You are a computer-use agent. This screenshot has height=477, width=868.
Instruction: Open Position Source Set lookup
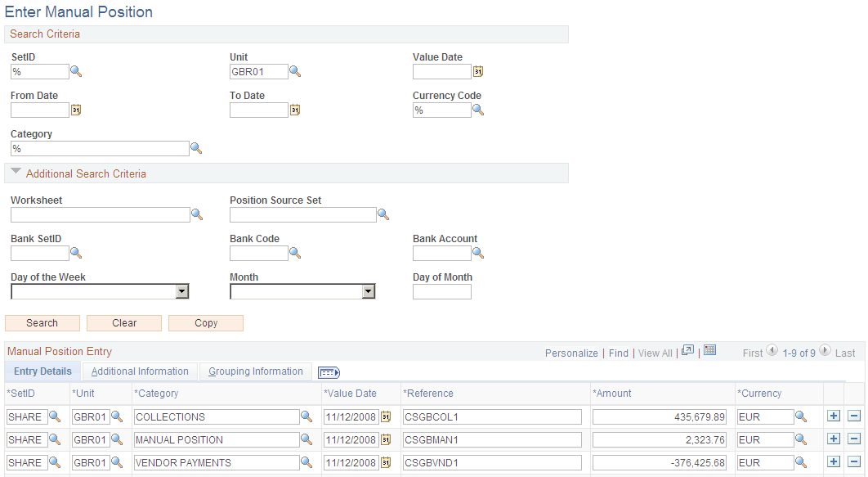[383, 214]
